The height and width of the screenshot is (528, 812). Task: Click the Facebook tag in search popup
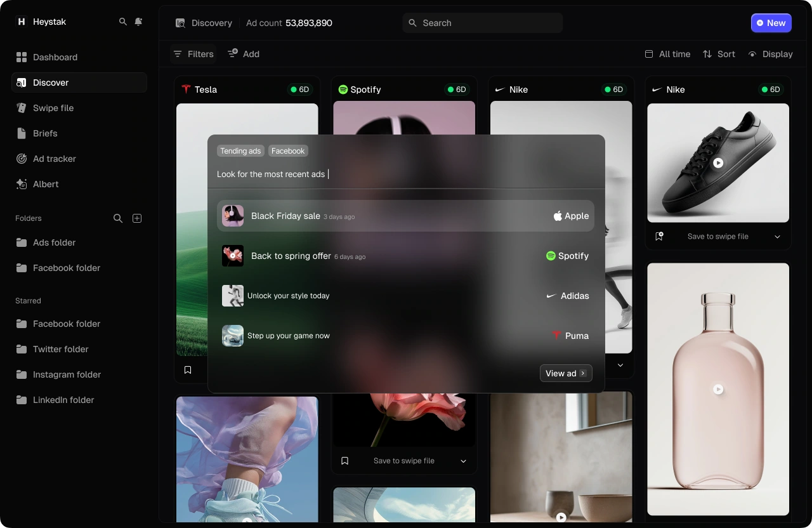(x=288, y=151)
